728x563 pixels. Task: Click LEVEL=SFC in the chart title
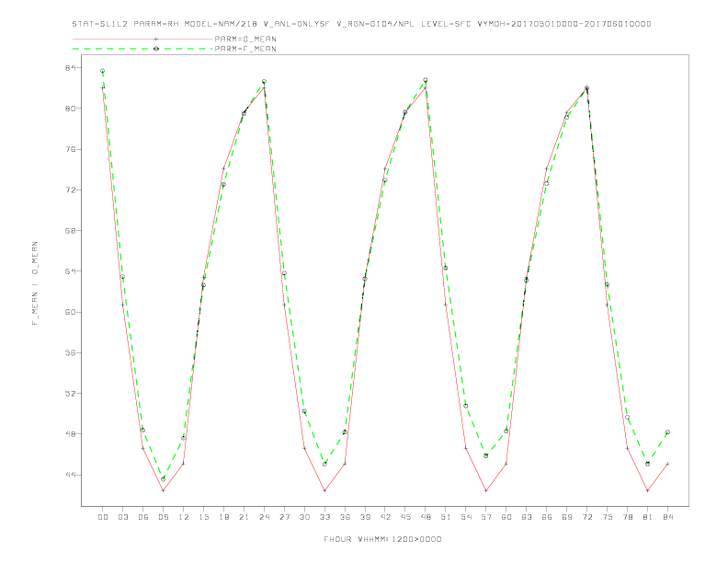[x=446, y=24]
